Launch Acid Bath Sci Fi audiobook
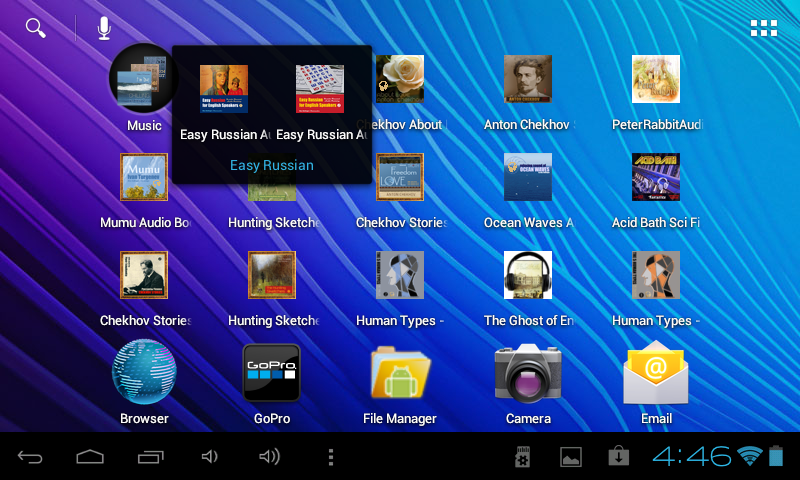 click(656, 177)
